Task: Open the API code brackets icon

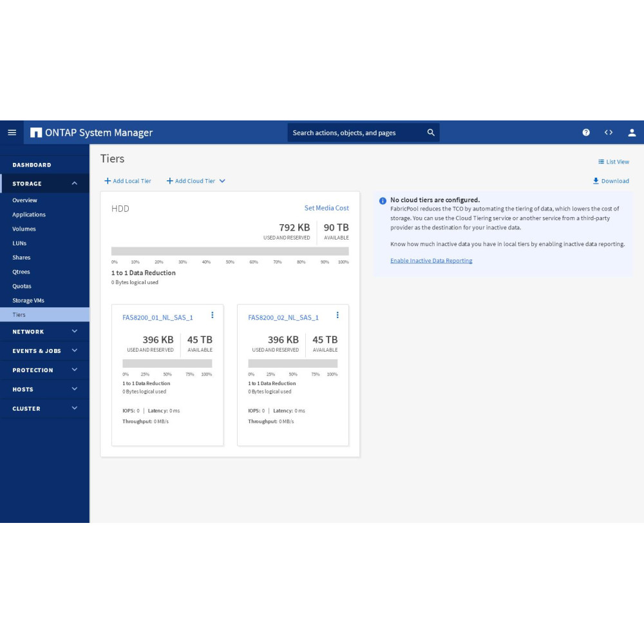Action: click(x=609, y=133)
